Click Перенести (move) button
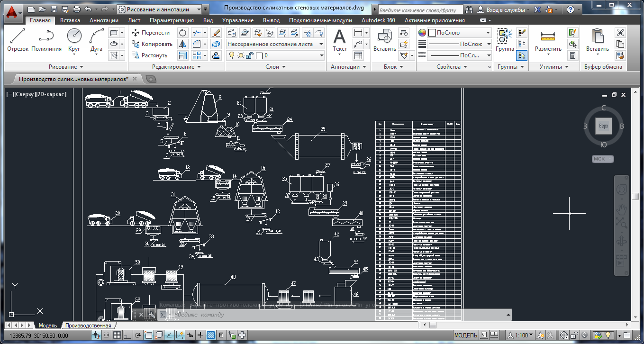Viewport: 644px width, 344px height. [x=150, y=33]
